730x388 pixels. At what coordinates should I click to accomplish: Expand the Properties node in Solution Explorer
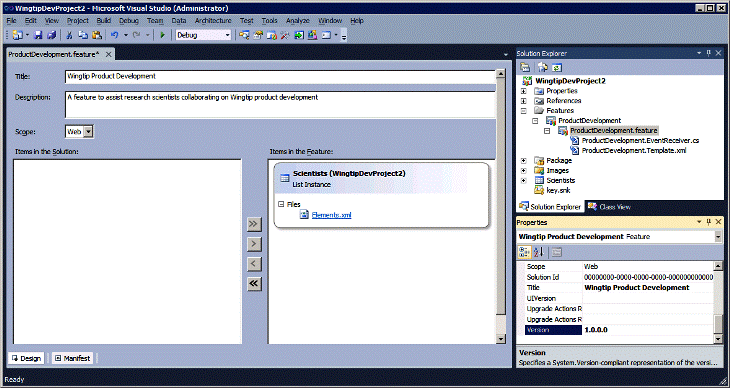coord(524,91)
